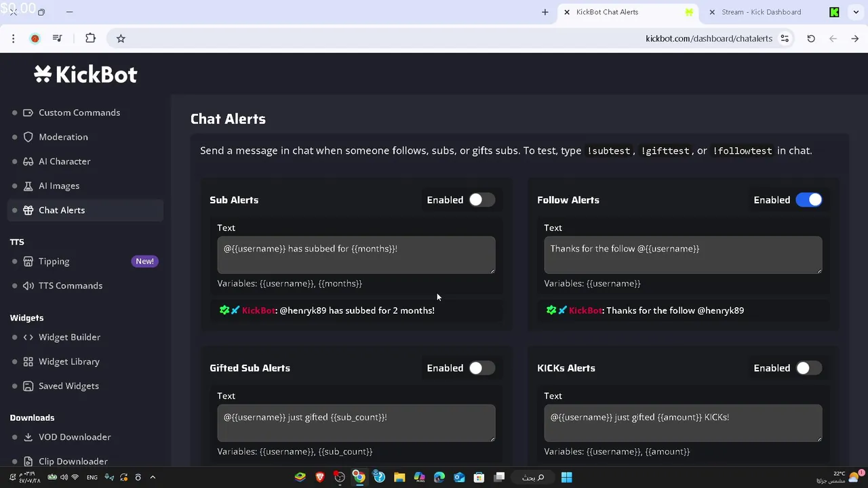Open Microsoft Edge from the taskbar
The image size is (868, 488).
(439, 477)
